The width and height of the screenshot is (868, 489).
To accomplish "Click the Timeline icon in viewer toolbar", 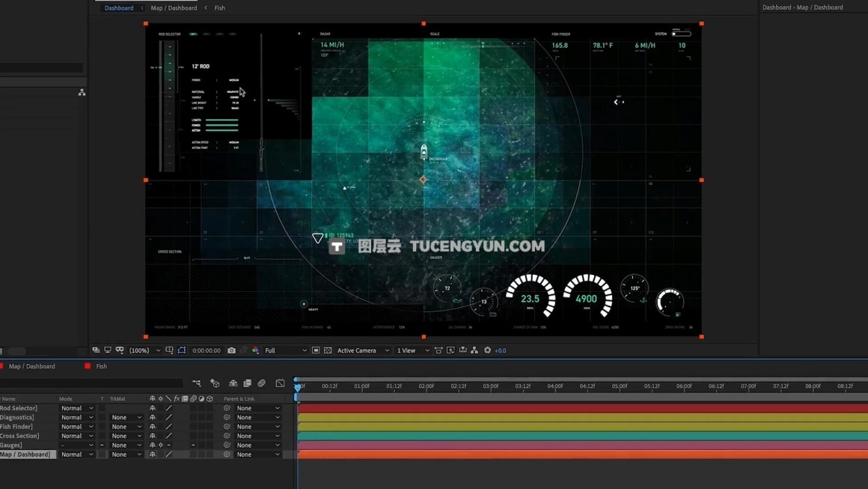I will [x=462, y=350].
